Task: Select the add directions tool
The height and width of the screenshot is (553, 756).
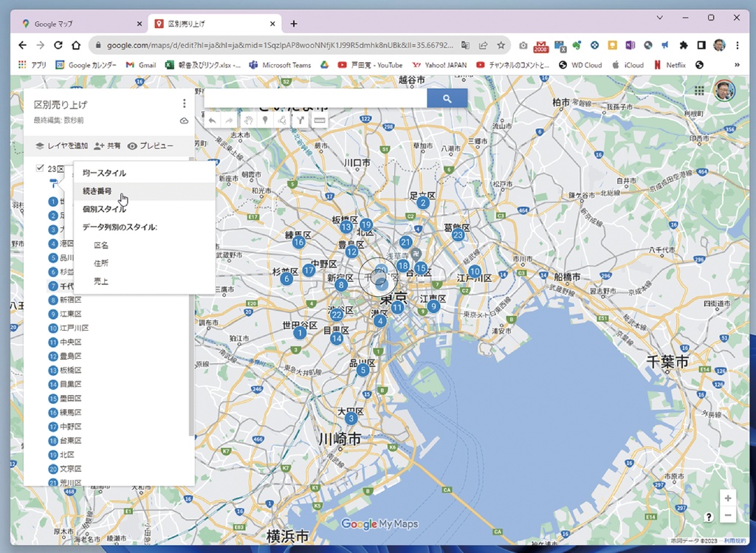Action: coord(300,120)
